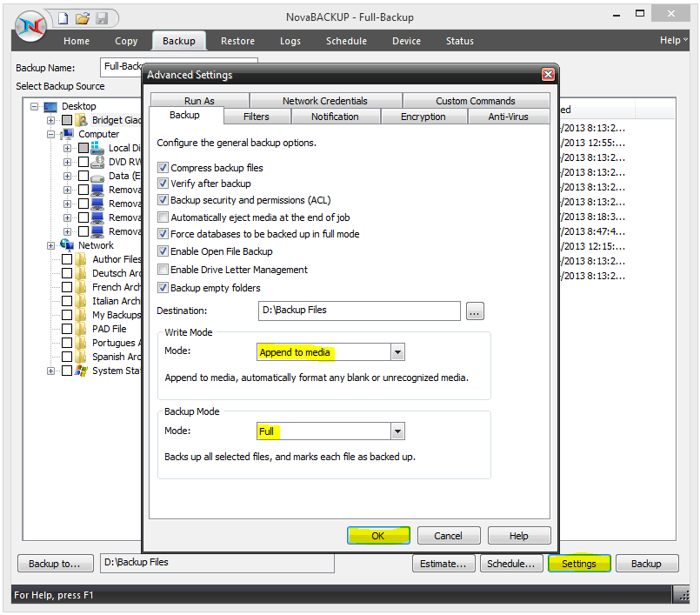Click the Data (E) drive icon

(x=97, y=176)
